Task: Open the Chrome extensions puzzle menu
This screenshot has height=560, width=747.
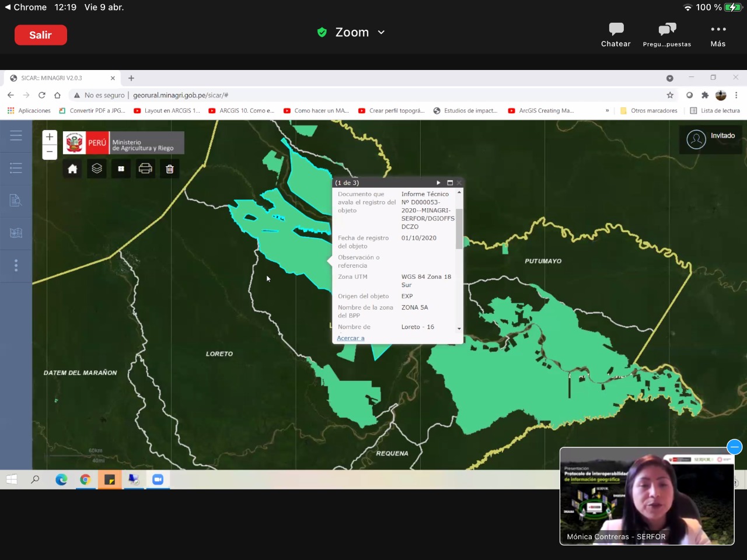Action: coord(705,95)
